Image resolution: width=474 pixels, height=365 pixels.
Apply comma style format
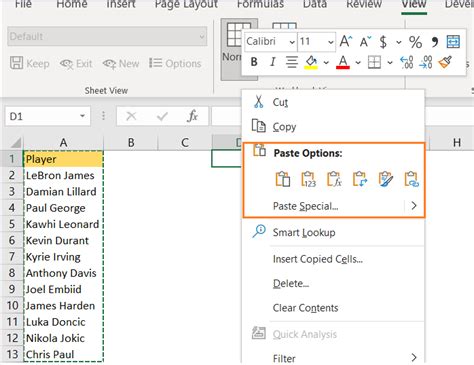434,41
